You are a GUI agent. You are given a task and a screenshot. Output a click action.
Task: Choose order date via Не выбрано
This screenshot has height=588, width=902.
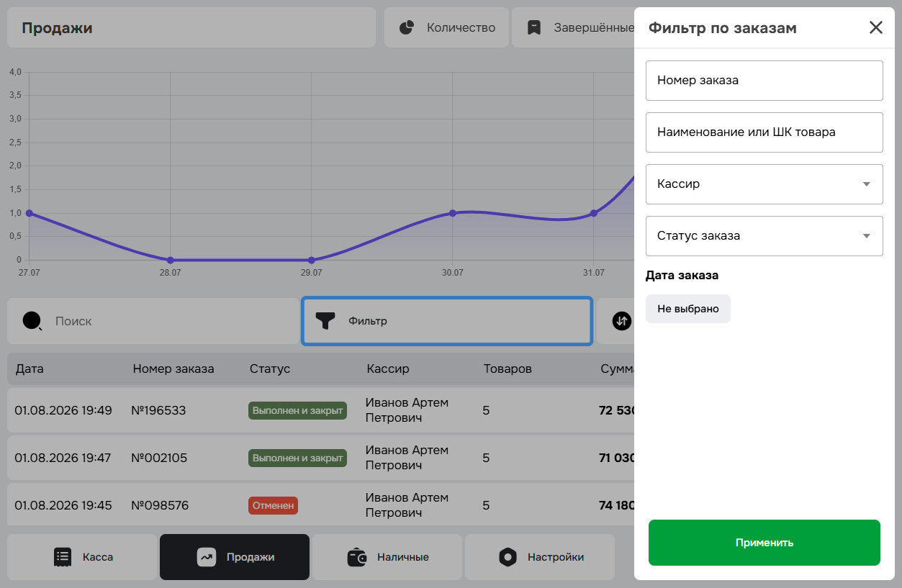[688, 309]
